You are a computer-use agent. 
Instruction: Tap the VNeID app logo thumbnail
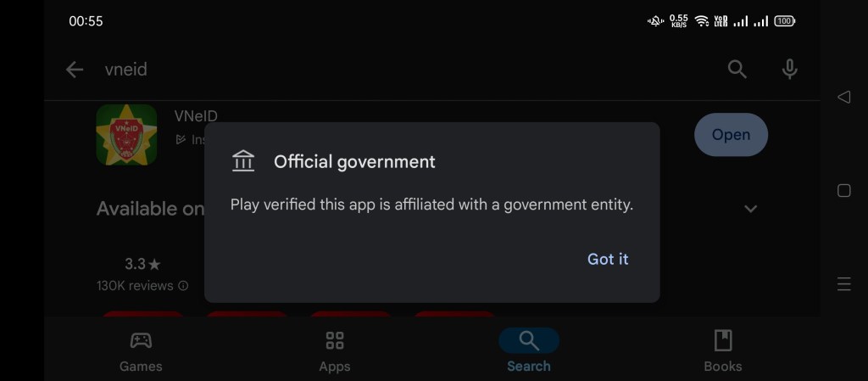126,135
